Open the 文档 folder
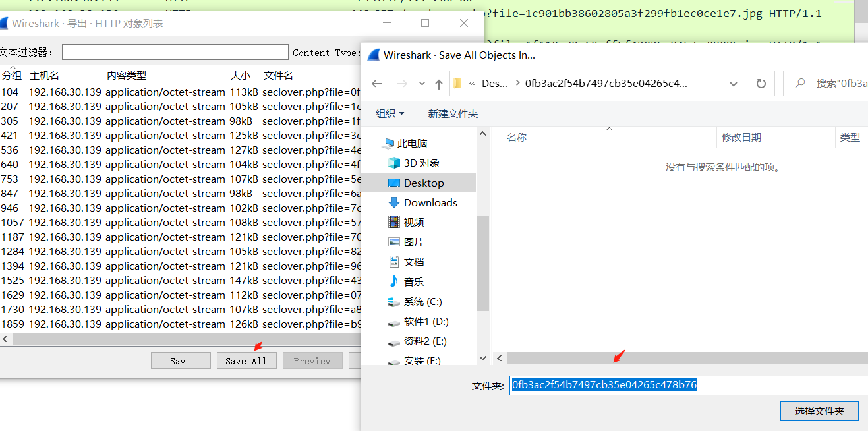This screenshot has height=431, width=868. (x=414, y=262)
